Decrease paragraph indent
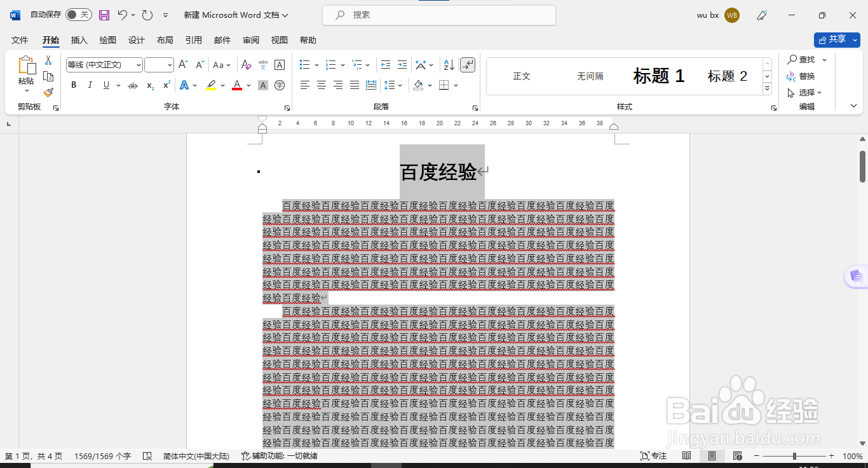The image size is (868, 468). click(386, 65)
